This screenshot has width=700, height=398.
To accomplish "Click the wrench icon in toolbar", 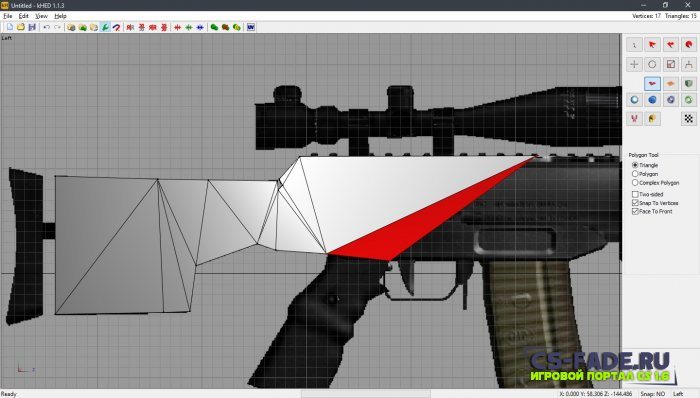I will (x=105, y=27).
